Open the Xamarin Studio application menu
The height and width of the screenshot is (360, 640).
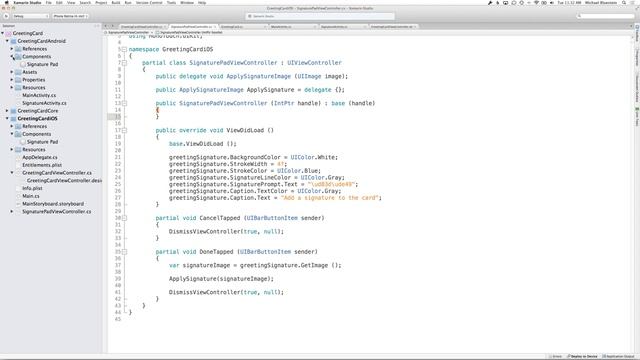coord(27,2)
